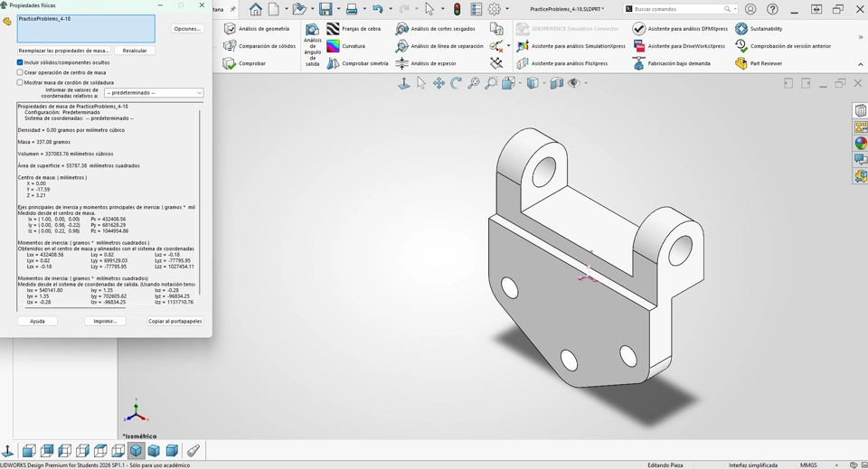Screen dimensions: 868x469
Task: Open the Sustainability tool
Action: [x=759, y=29]
